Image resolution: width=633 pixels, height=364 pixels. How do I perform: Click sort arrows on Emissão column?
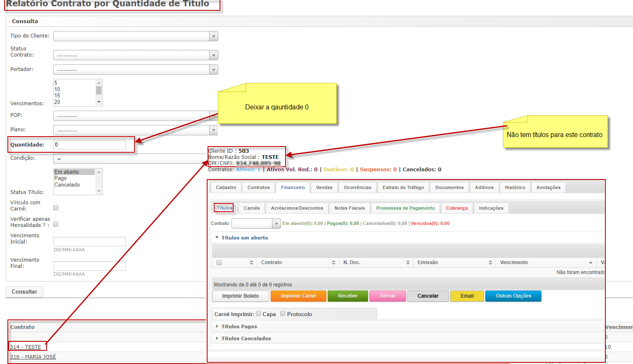click(490, 262)
